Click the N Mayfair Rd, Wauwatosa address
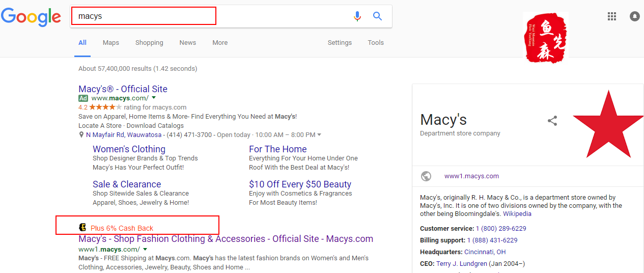Viewport: 644px width, 273px height. tap(124, 135)
